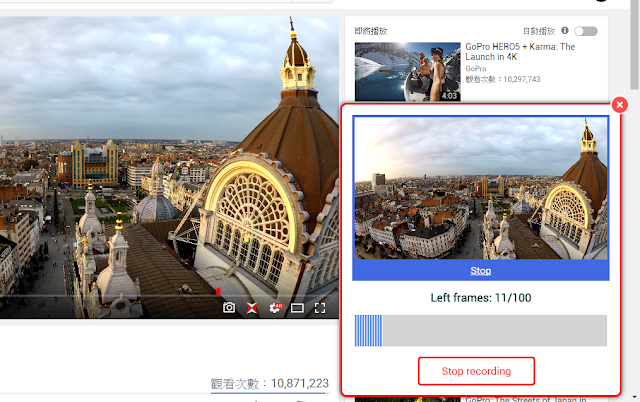The height and width of the screenshot is (402, 640).
Task: Enter fullscreen with the fullscreen icon
Action: point(320,308)
